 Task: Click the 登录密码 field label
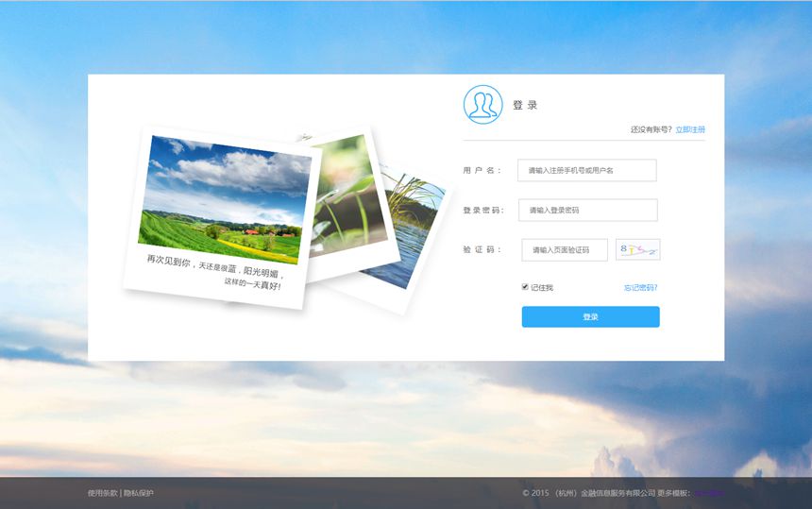pyautogui.click(x=482, y=210)
